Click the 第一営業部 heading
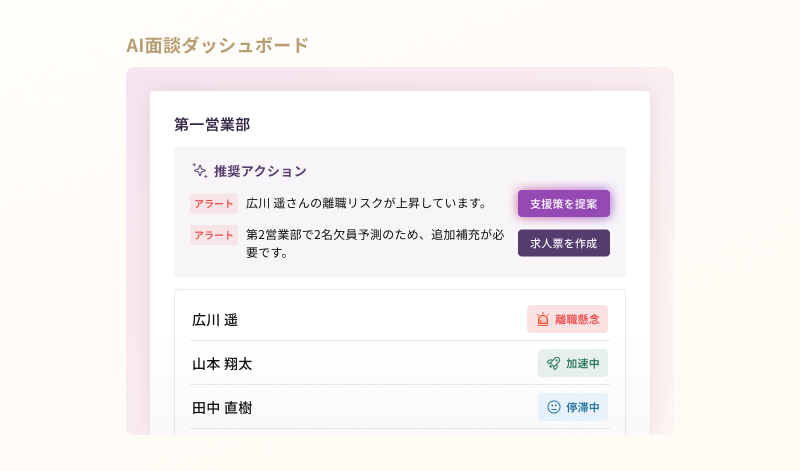This screenshot has width=800, height=471. point(212,124)
